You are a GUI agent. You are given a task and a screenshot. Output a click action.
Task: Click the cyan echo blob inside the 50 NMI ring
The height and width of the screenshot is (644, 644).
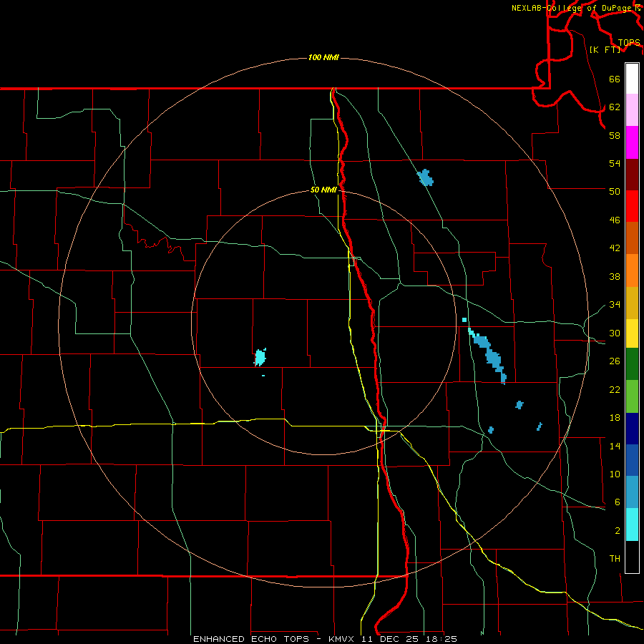pos(260,357)
